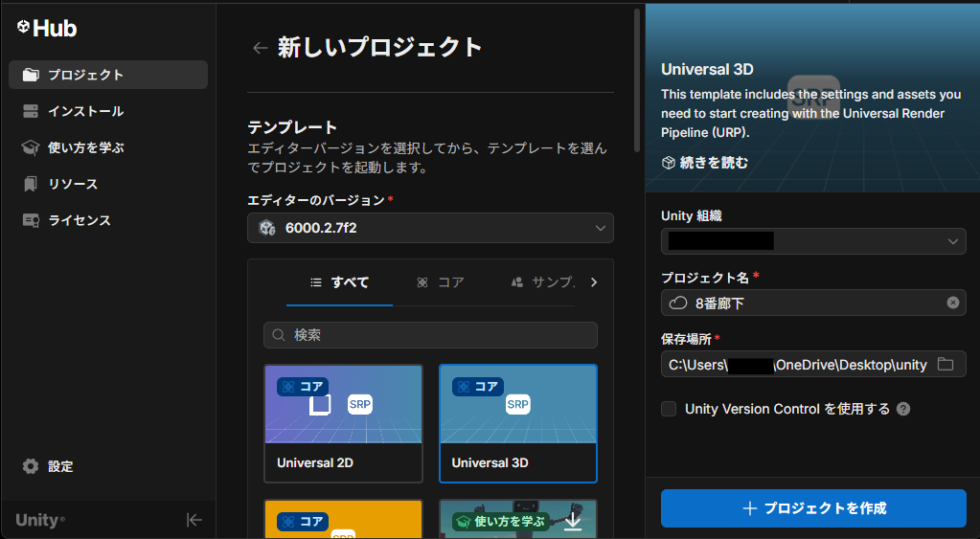Click the Unity Hub logo
Image resolution: width=980 pixels, height=539 pixels.
click(46, 29)
